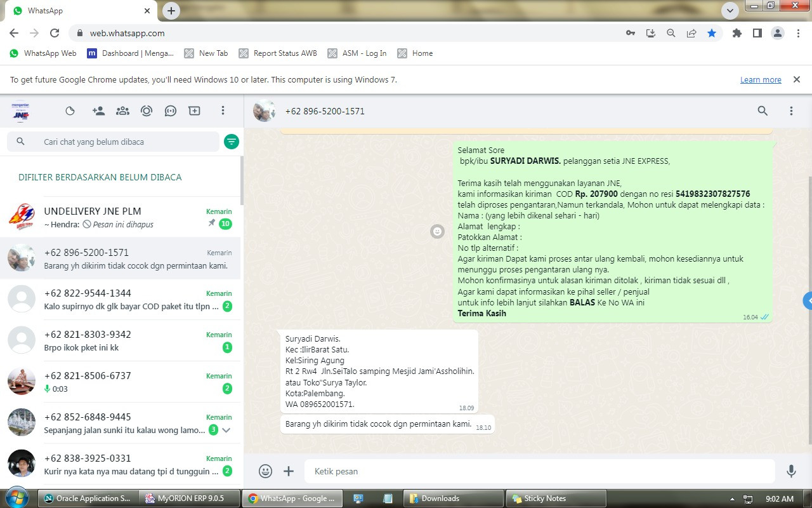
Task: Open WhatsApp sidebar three-dot menu
Action: pos(223,110)
